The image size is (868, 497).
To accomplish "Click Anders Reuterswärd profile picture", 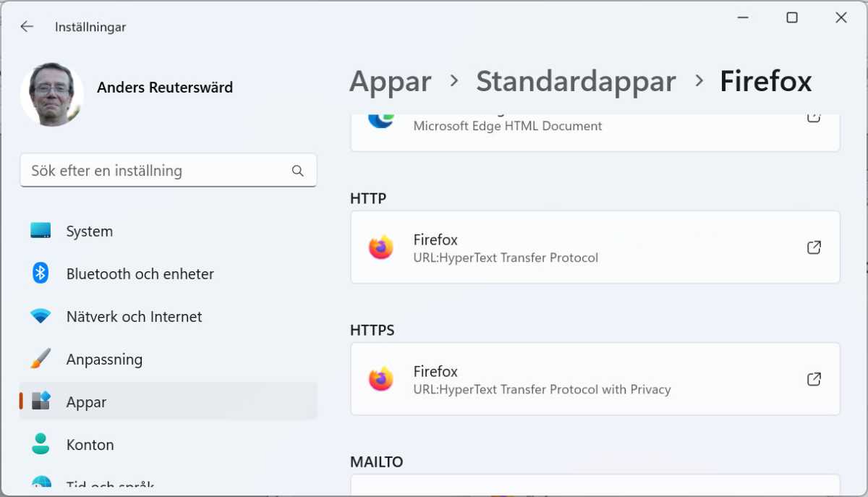I will pyautogui.click(x=52, y=93).
